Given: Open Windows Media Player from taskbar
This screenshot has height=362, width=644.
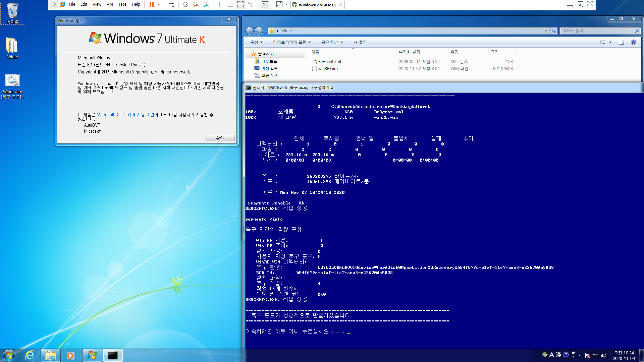Looking at the screenshot, I should [70, 355].
